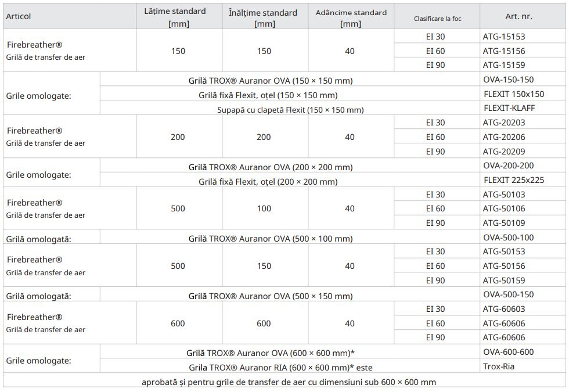Click the Articol column header
The height and width of the screenshot is (392, 569).
(x=19, y=16)
